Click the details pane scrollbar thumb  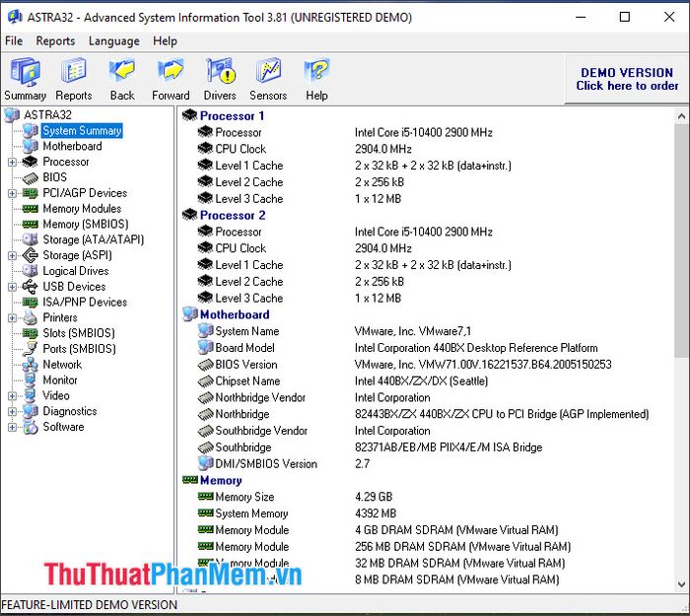pos(681,240)
